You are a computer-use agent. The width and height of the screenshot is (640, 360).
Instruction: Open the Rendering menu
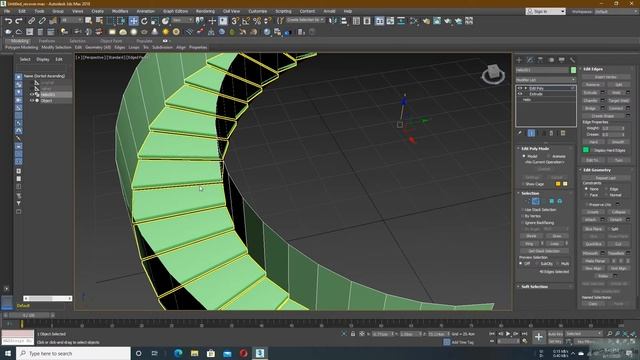pos(205,11)
